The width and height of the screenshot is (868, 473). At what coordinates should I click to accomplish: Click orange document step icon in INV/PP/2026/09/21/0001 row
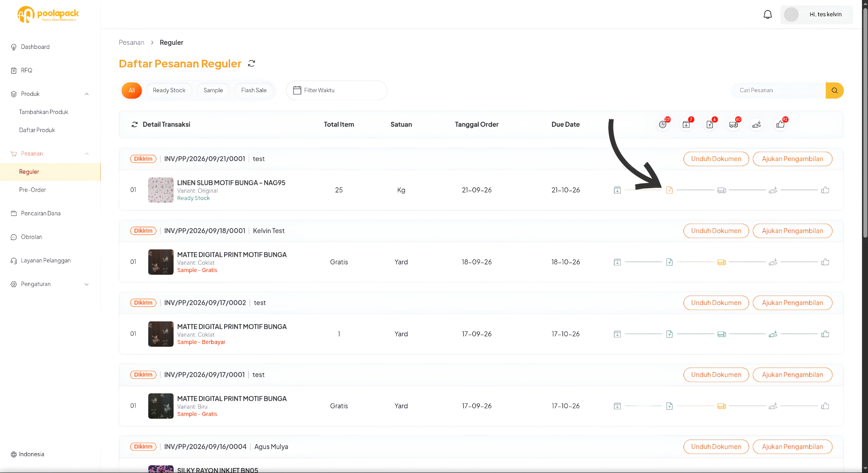coord(670,190)
